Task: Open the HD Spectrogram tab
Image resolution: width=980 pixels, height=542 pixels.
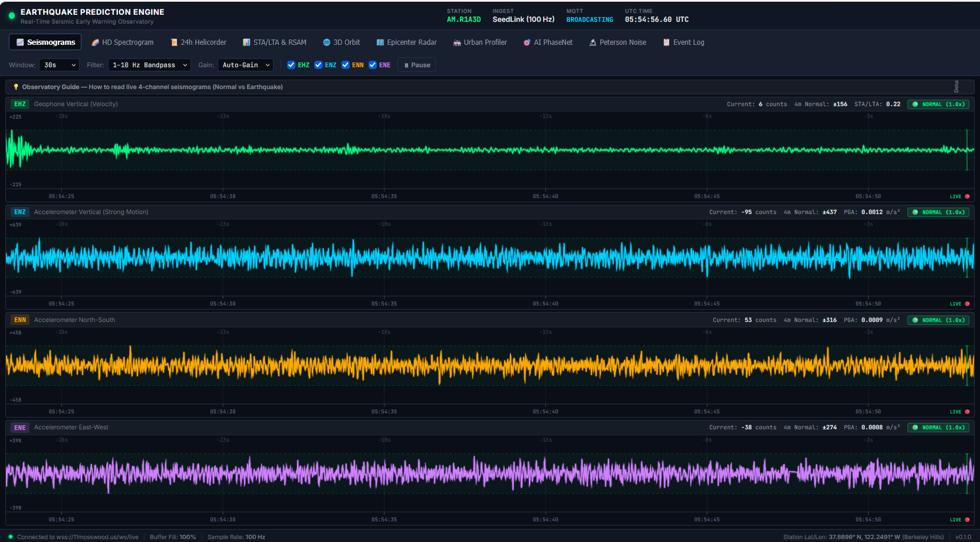Action: pyautogui.click(x=123, y=42)
